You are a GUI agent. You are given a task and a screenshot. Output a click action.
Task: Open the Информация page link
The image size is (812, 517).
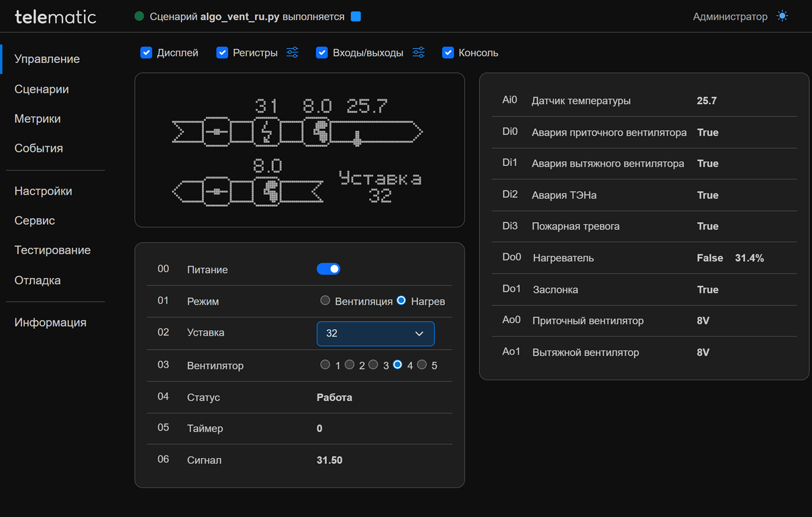pos(50,322)
